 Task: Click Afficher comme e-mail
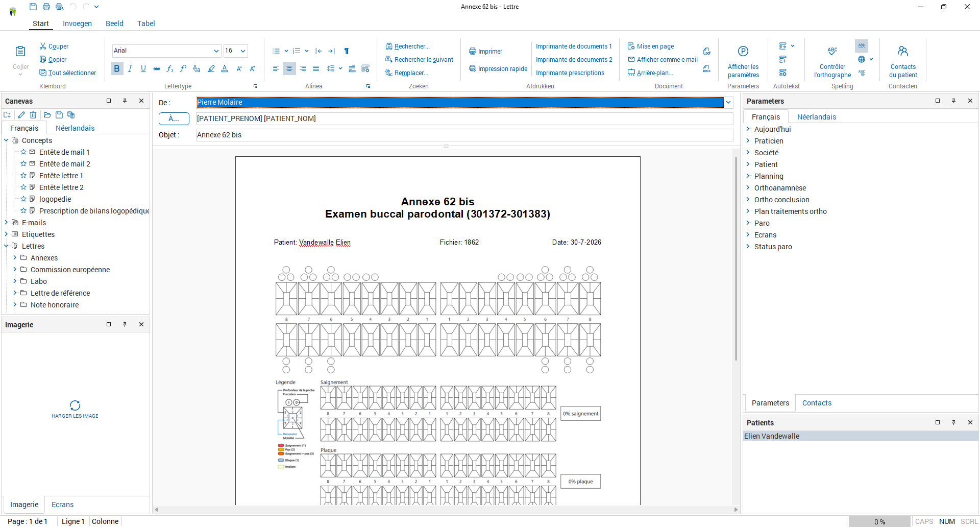[x=663, y=59]
